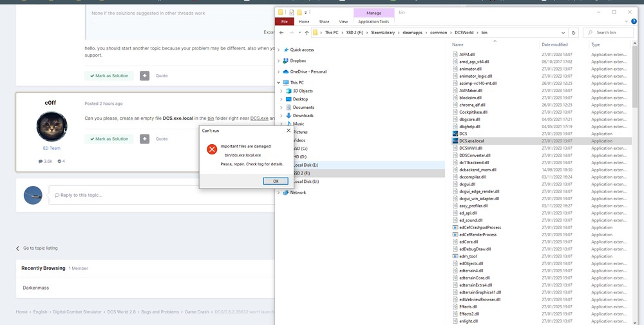Viewport: 644px width, 325px height.
Task: Expand the OneDrive - Personal tree node
Action: pos(279,71)
